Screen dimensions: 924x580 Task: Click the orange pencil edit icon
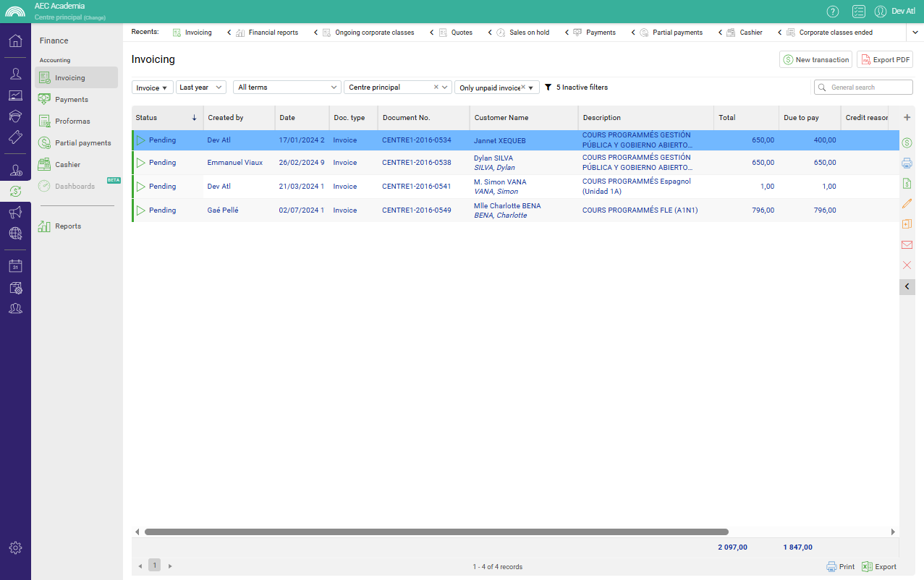907,204
